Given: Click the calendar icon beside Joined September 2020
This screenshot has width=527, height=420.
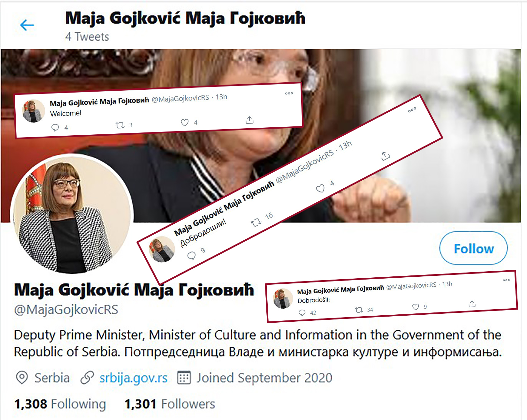Looking at the screenshot, I should click(185, 377).
